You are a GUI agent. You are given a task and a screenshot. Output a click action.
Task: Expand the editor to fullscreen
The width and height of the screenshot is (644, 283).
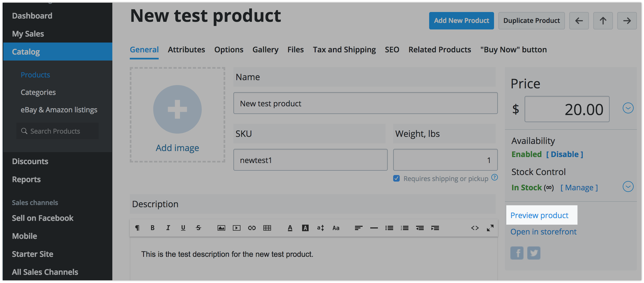[x=490, y=228]
